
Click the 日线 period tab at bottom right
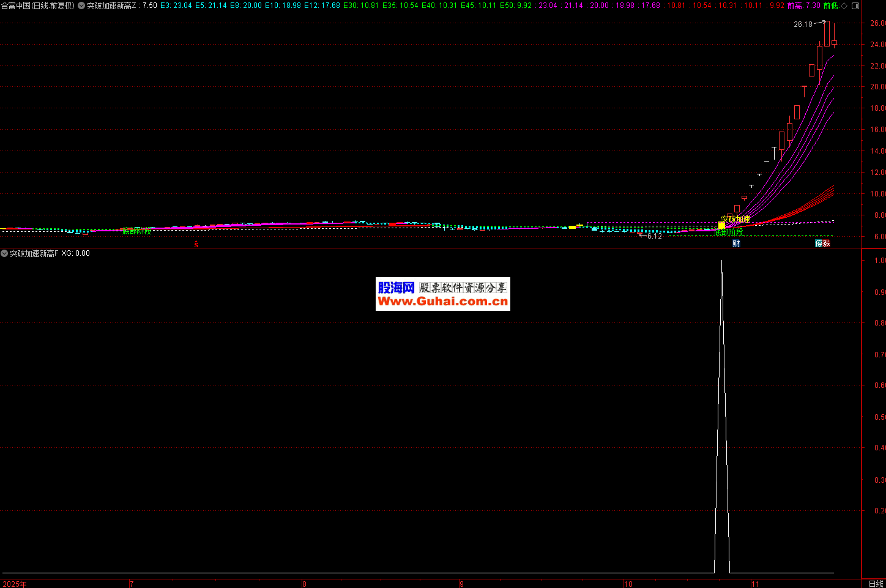point(876,584)
